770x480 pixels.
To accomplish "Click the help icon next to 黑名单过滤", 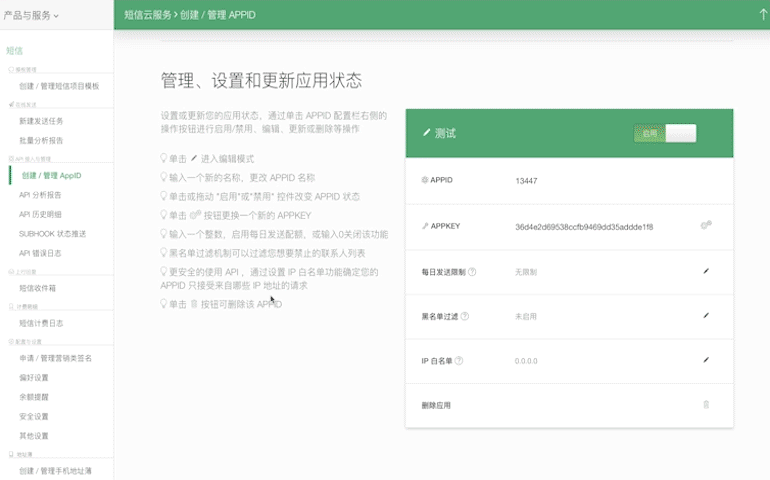I will 465,316.
